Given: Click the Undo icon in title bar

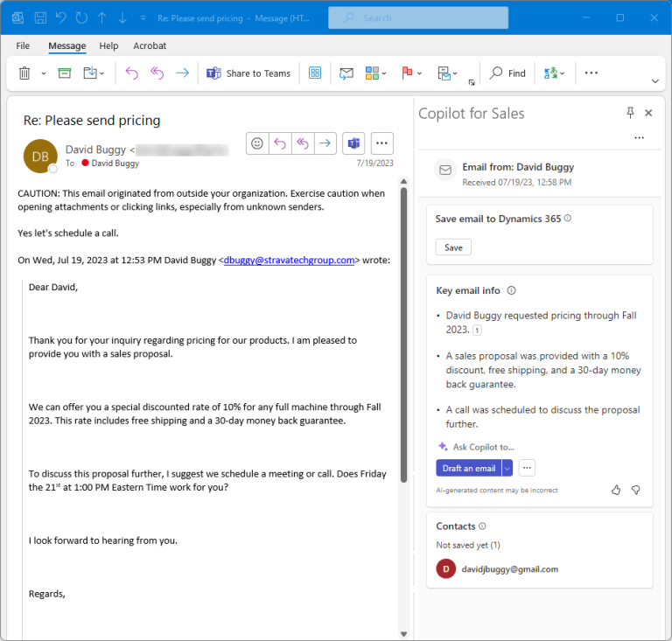Looking at the screenshot, I should click(x=61, y=18).
